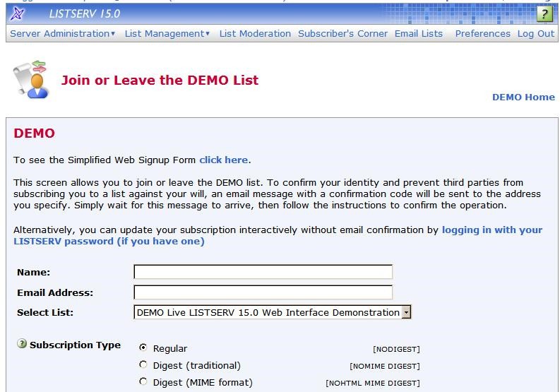Click 'Join or Leave the DEMO List' heading
The image size is (560, 392).
(160, 80)
